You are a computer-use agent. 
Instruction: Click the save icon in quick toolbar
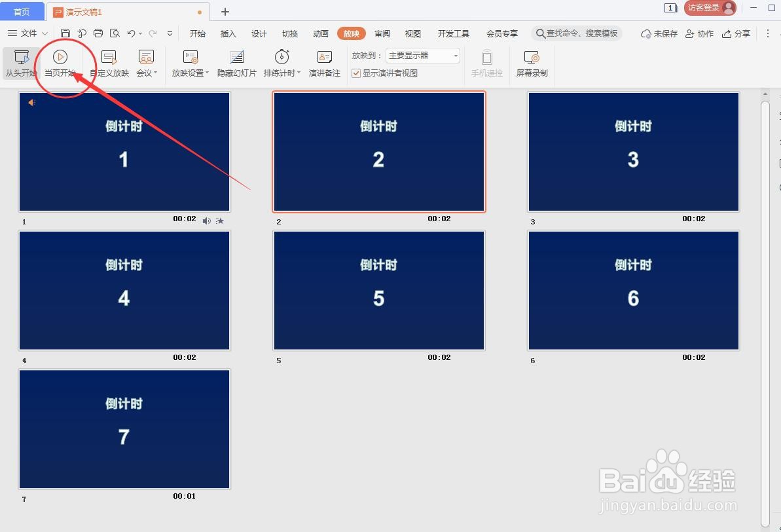(x=65, y=33)
